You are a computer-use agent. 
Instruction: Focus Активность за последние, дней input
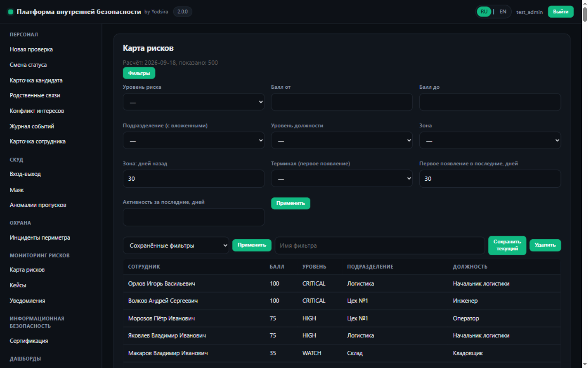194,217
